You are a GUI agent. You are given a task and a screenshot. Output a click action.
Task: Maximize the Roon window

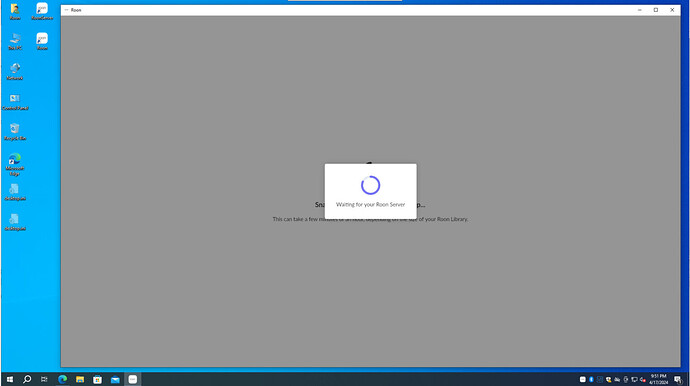(x=656, y=10)
